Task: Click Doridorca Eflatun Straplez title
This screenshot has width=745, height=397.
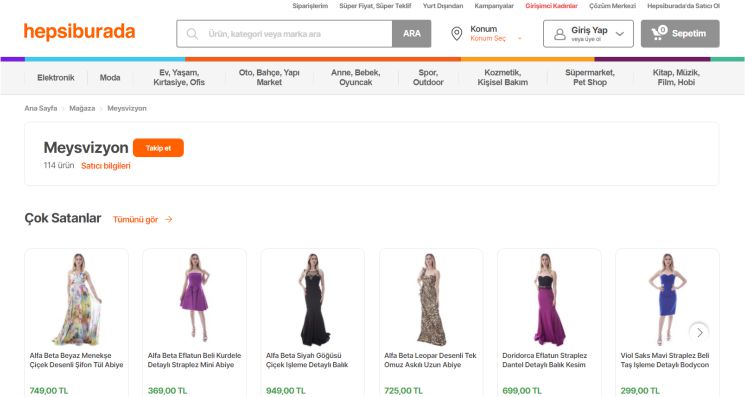Action: [544, 360]
